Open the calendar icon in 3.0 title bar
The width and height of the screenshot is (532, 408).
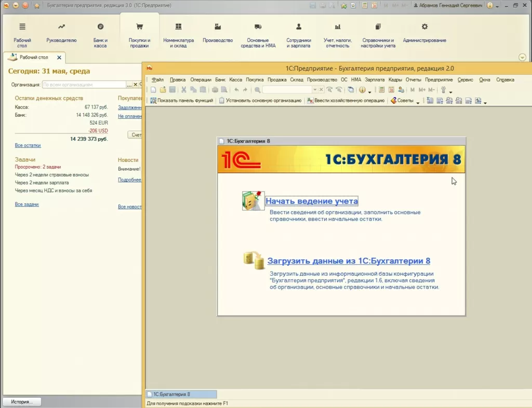374,5
